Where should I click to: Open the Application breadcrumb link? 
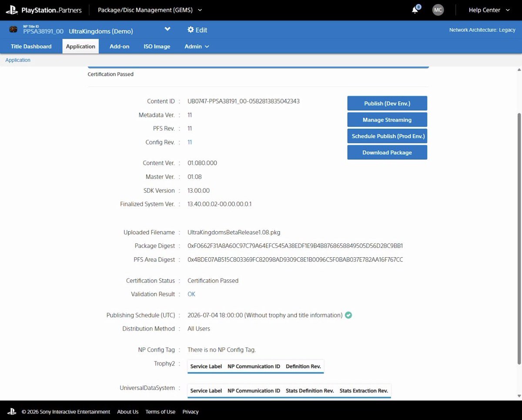(18, 60)
